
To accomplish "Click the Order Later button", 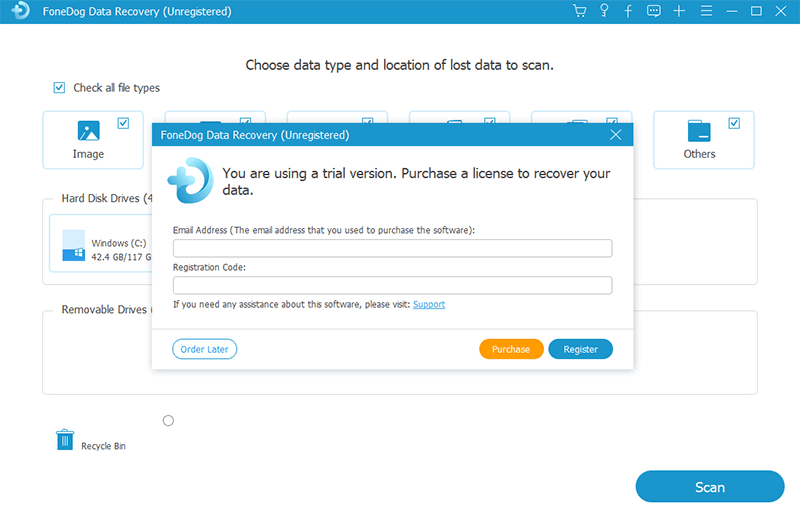I will tap(205, 349).
